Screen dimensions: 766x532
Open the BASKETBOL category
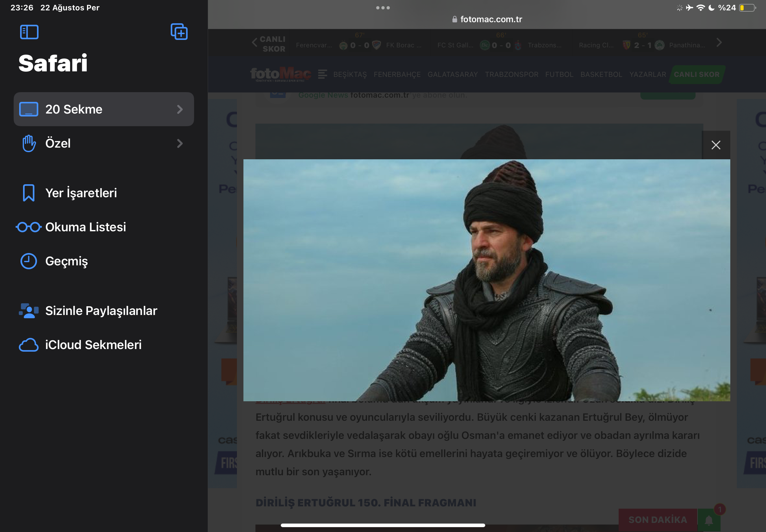tap(601, 74)
